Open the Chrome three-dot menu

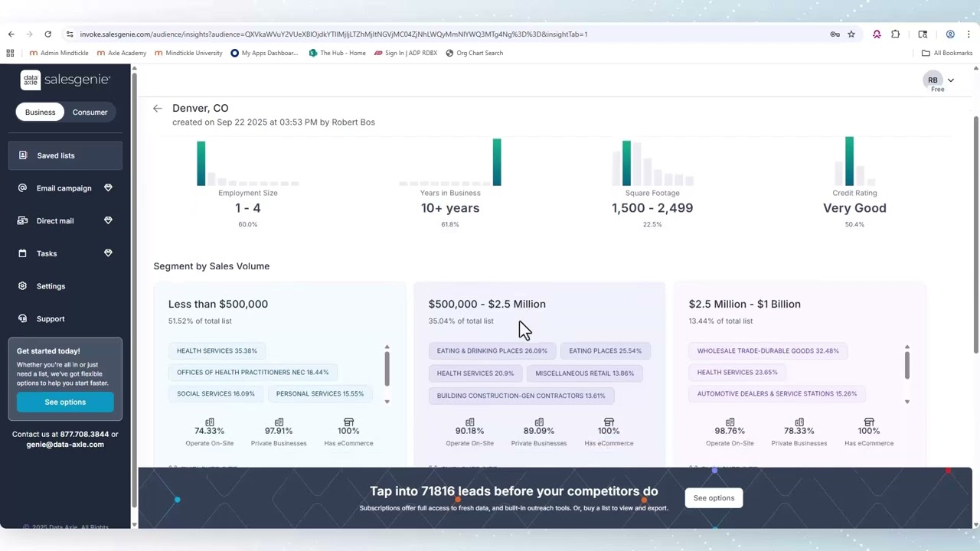(x=969, y=34)
